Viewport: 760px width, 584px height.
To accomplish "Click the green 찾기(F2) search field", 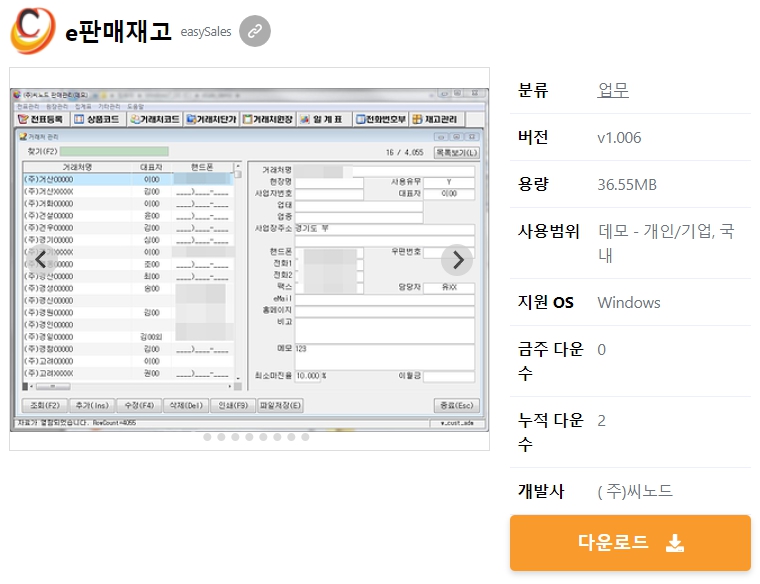I will [x=114, y=151].
